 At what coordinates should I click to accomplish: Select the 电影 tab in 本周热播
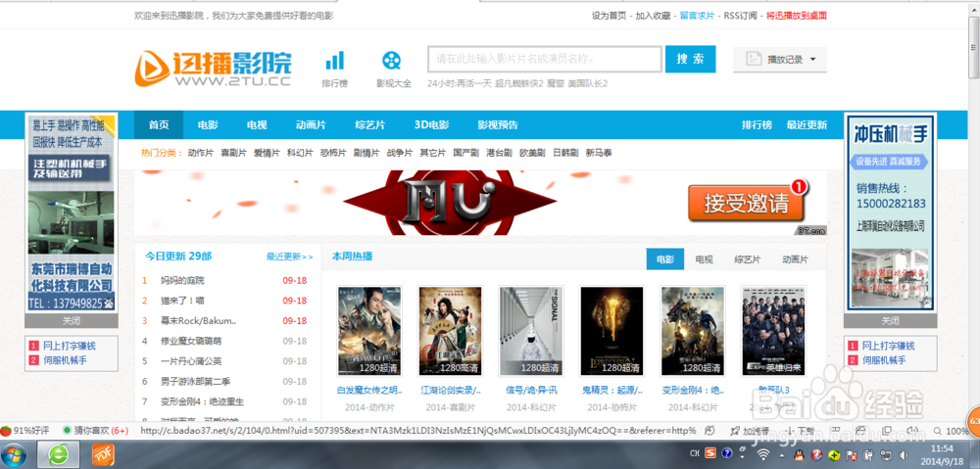pyautogui.click(x=665, y=259)
